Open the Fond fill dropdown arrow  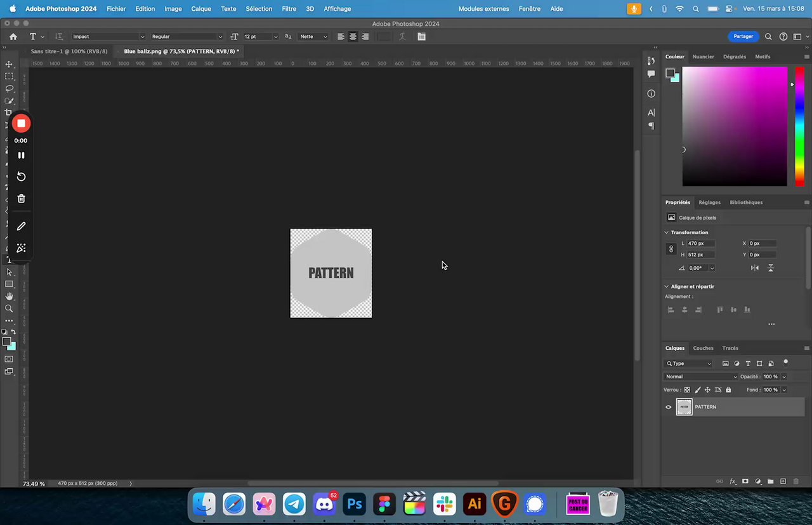(x=784, y=390)
